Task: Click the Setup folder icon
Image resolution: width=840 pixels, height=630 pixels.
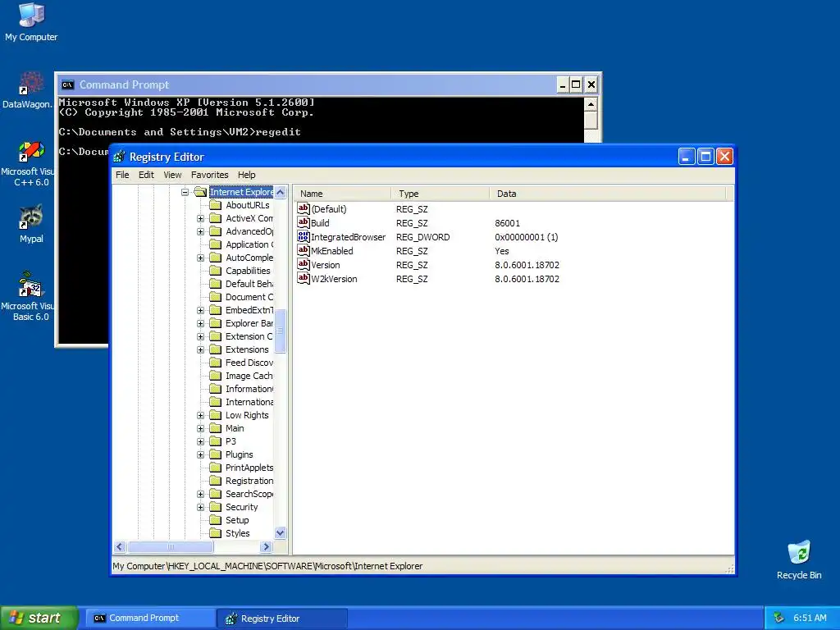Action: point(216,520)
